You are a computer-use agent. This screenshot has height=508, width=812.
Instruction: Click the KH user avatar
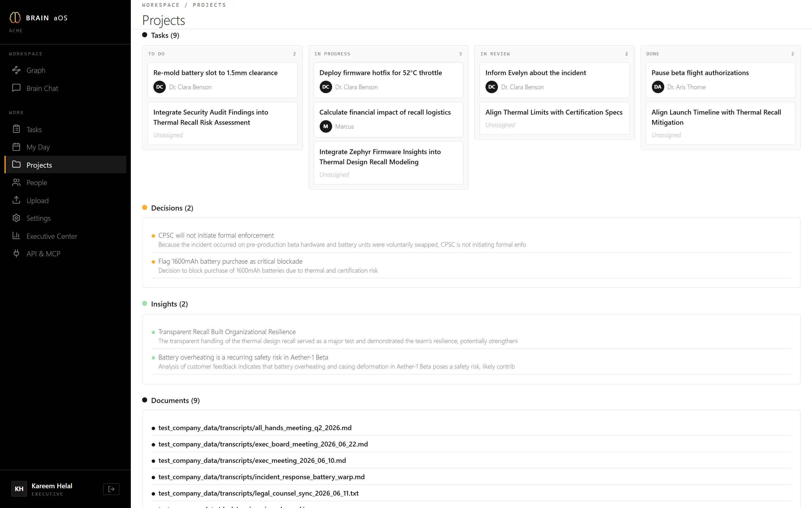point(19,489)
